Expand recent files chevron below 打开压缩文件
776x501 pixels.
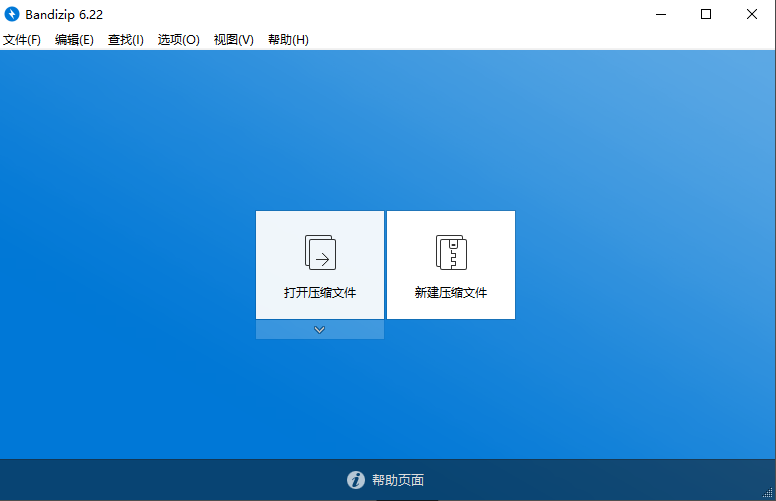(x=320, y=330)
